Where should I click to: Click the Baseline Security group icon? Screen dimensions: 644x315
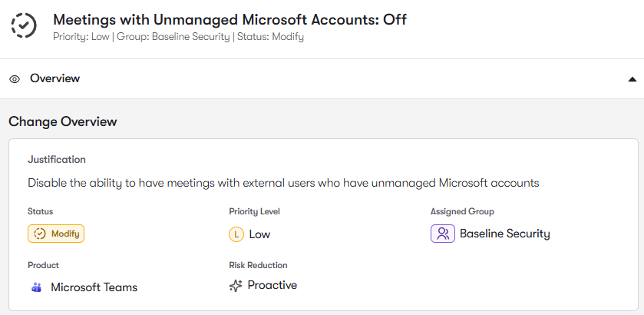pyautogui.click(x=442, y=234)
